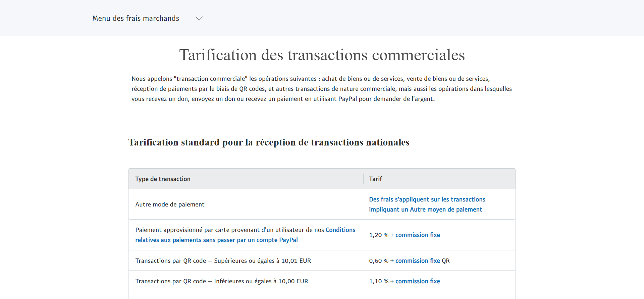Click 'commission fixe' link in the 1,10 % row

click(x=417, y=281)
